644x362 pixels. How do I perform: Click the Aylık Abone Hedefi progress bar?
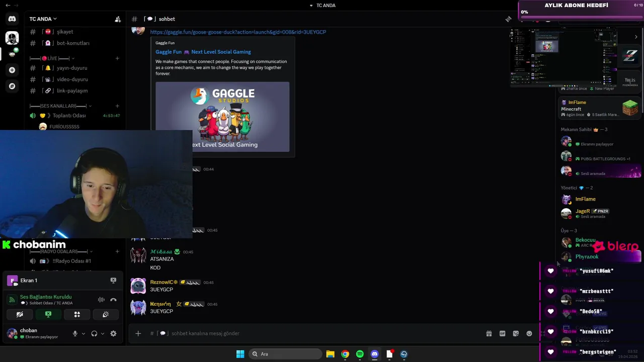click(x=581, y=17)
